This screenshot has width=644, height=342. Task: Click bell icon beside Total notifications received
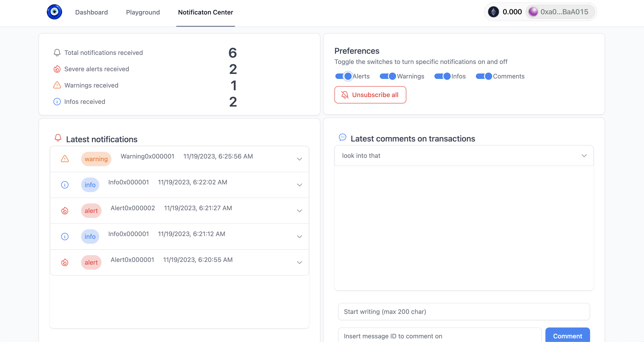pos(57,53)
